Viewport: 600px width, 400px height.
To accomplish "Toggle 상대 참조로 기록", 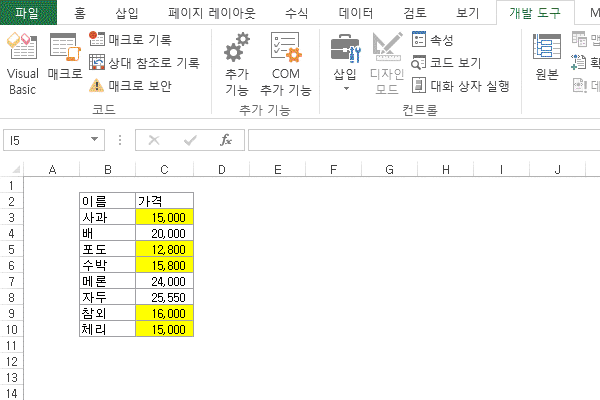I will click(144, 62).
